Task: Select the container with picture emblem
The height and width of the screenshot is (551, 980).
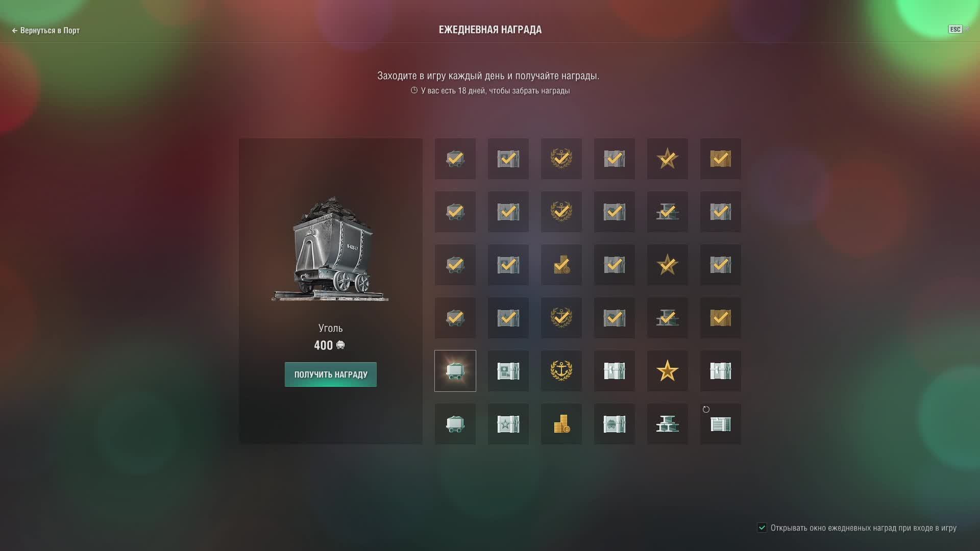Action: point(508,371)
